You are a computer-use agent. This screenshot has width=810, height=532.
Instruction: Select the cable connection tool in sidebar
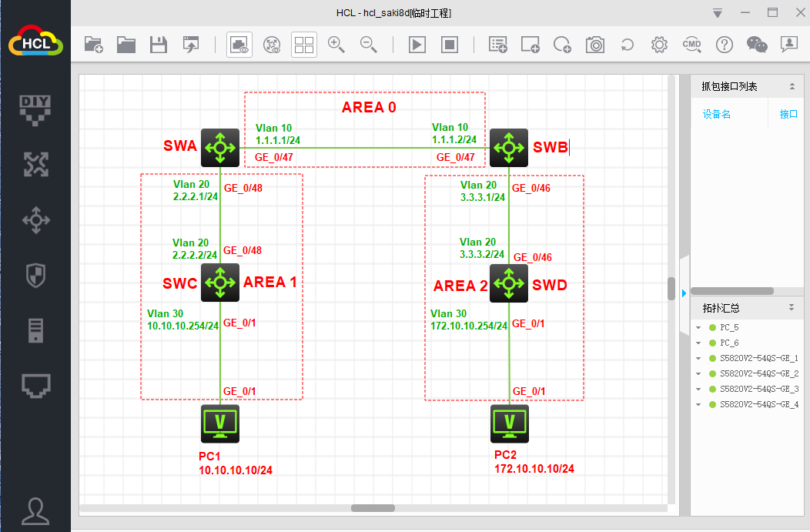[x=35, y=386]
